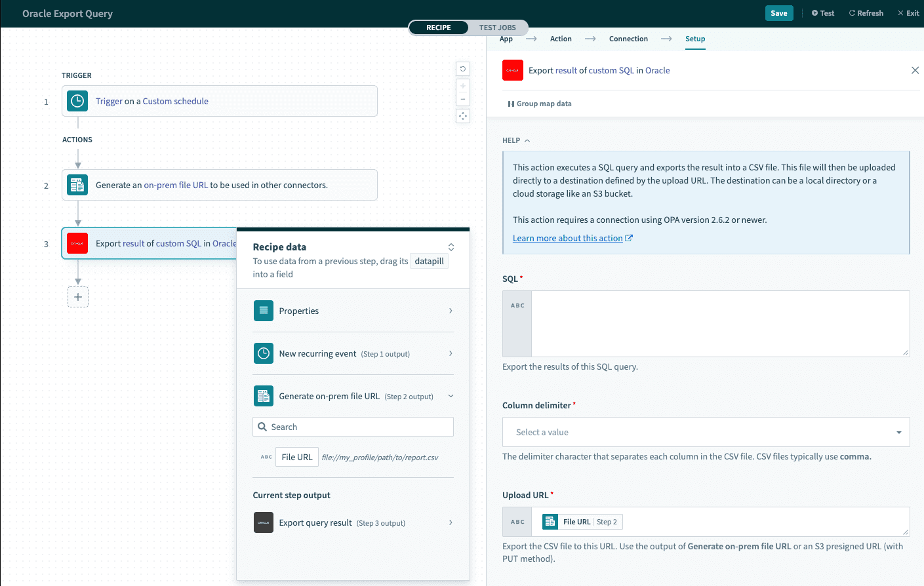The width and height of the screenshot is (924, 586).
Task: Click the Save button
Action: click(778, 12)
